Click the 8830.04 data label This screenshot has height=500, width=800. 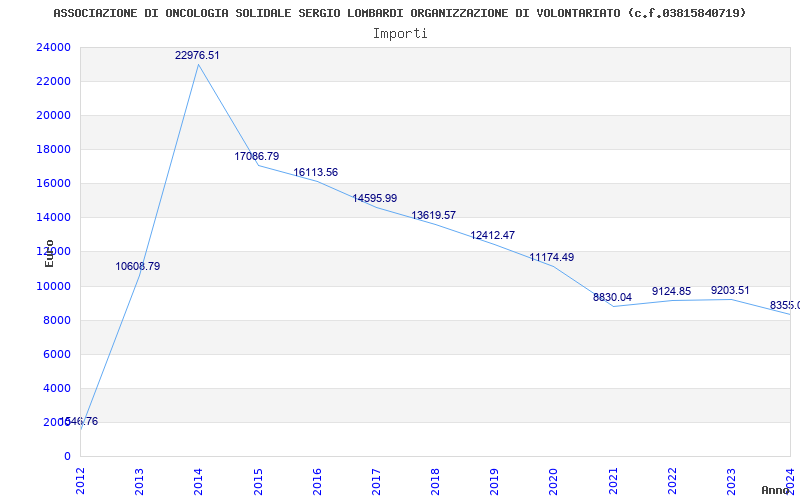coord(612,297)
